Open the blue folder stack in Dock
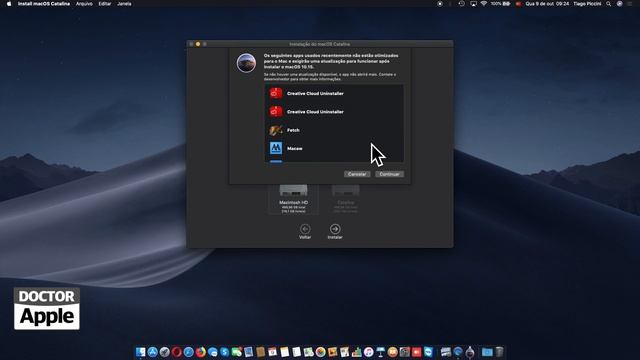 pos(487,352)
